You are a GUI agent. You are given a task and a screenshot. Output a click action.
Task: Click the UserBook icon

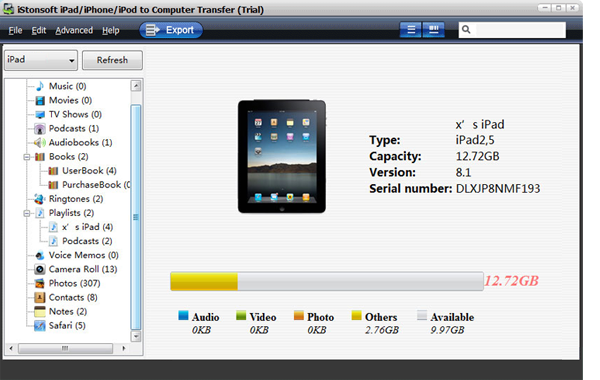(53, 171)
